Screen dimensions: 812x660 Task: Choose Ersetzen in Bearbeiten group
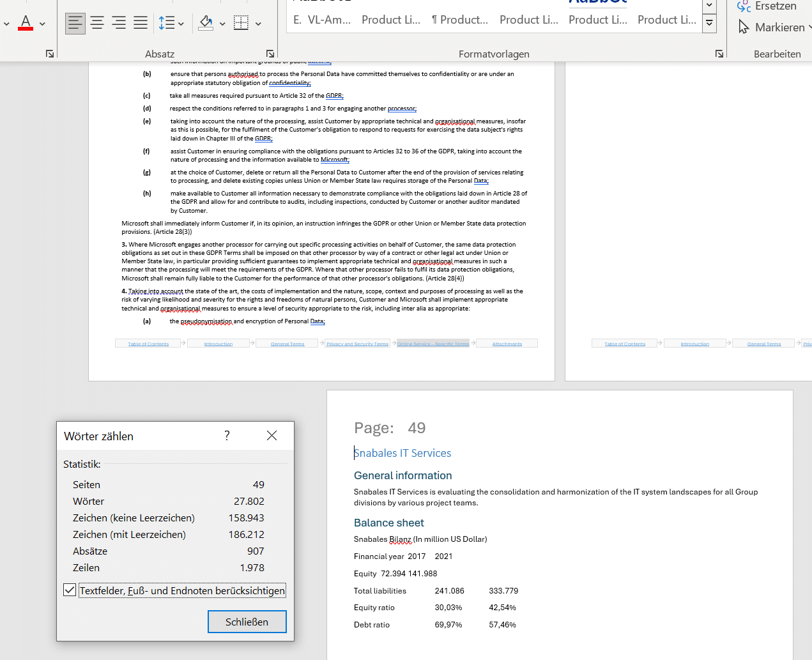(767, 6)
